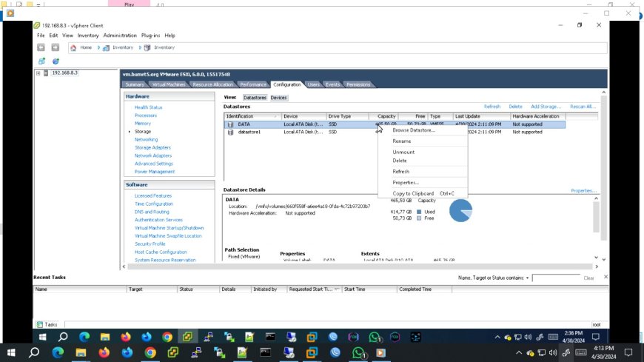Click Refresh link above the datastores table

pyautogui.click(x=492, y=107)
